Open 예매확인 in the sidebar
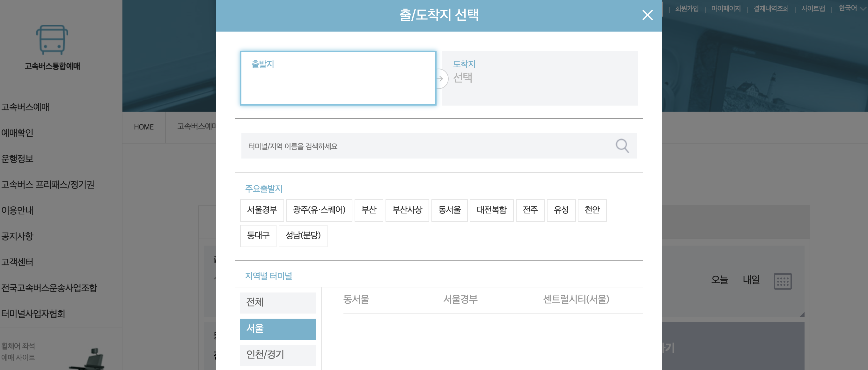Screen dimensions: 868x370 click(x=17, y=133)
